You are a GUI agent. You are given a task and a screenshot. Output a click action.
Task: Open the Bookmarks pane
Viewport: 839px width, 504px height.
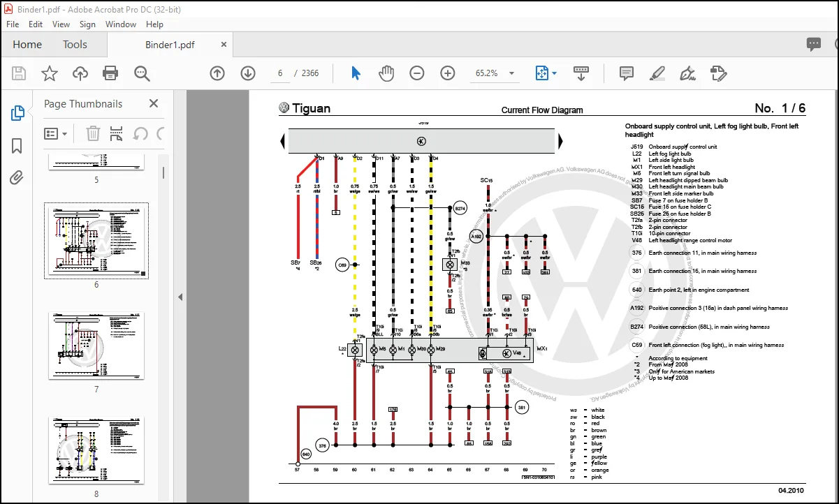tap(17, 146)
